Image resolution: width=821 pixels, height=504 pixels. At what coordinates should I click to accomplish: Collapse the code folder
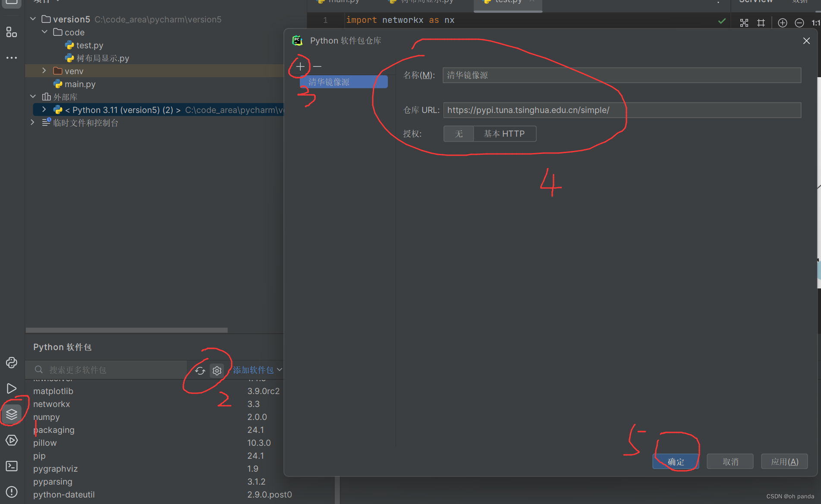pyautogui.click(x=44, y=32)
